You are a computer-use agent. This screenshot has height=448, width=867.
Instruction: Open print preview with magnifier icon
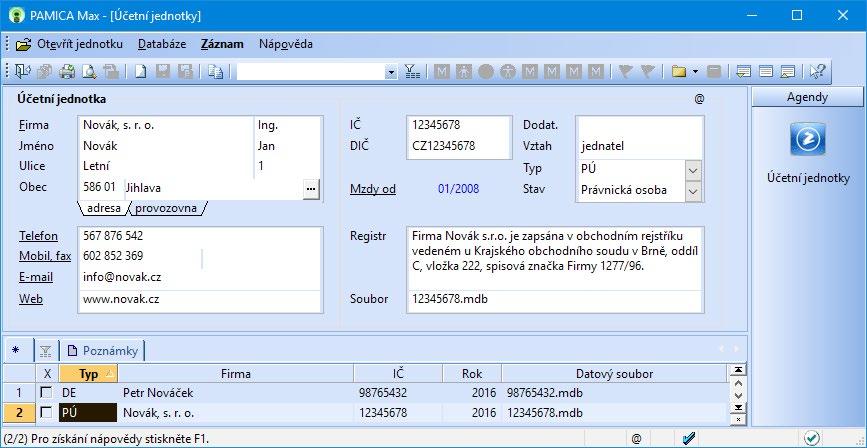coord(89,71)
